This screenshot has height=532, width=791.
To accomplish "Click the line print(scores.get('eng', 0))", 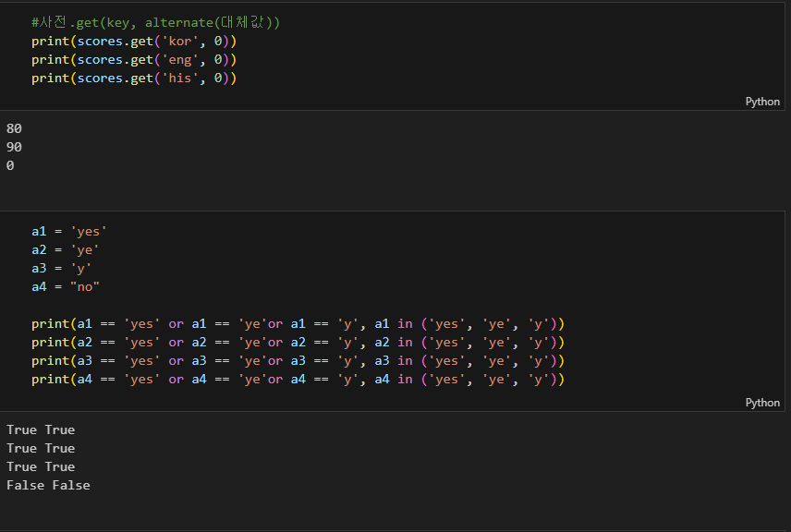I will (x=134, y=60).
